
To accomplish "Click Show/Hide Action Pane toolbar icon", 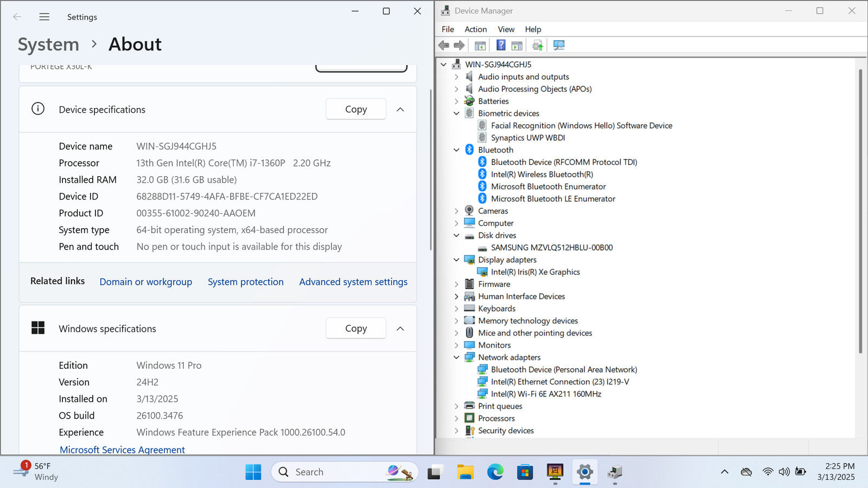I will point(517,46).
